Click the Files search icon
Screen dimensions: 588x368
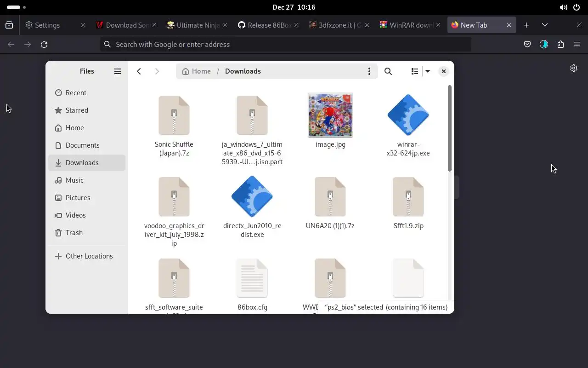(388, 71)
